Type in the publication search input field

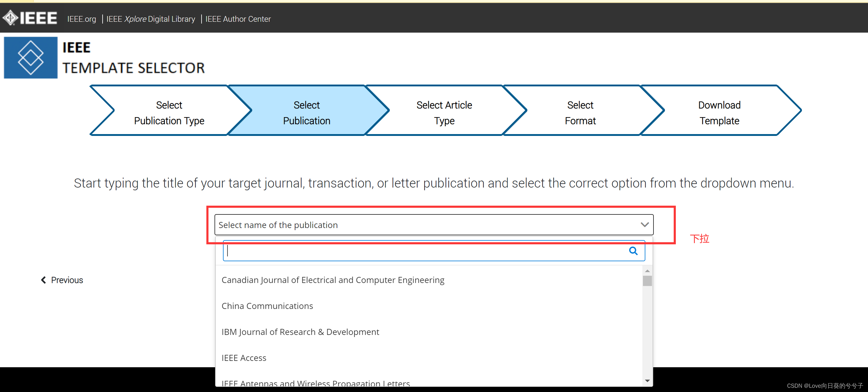click(434, 251)
